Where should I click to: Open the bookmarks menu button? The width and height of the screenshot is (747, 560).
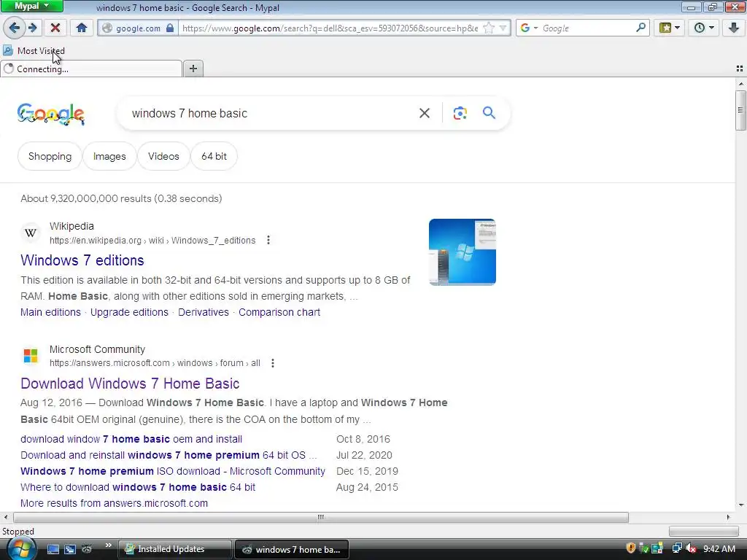tap(665, 28)
